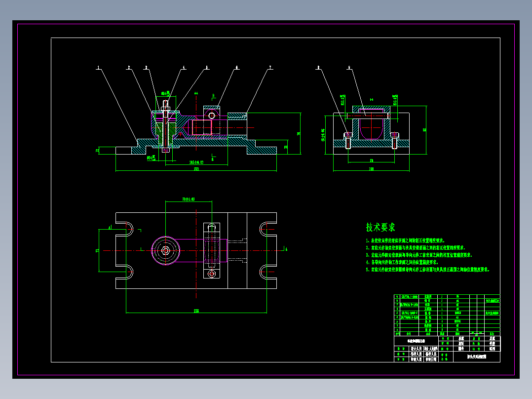532x399 pixels.
Task: Select the 技术要求 heading text
Action: coord(380,227)
